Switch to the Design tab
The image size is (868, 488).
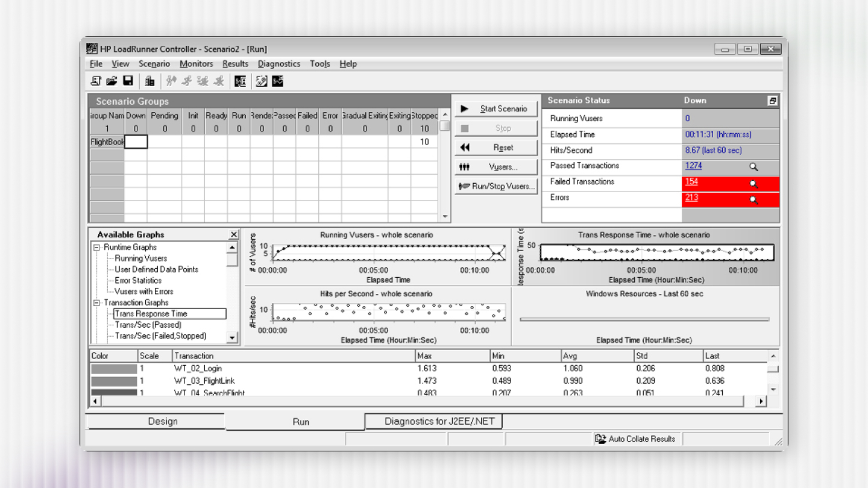point(156,421)
